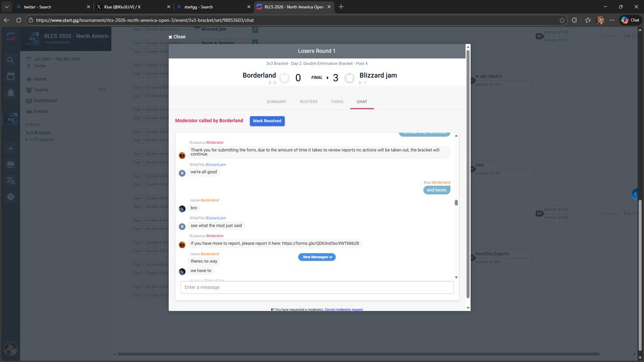Close the match dialog with Close
Image resolution: width=644 pixels, height=362 pixels.
click(x=177, y=37)
